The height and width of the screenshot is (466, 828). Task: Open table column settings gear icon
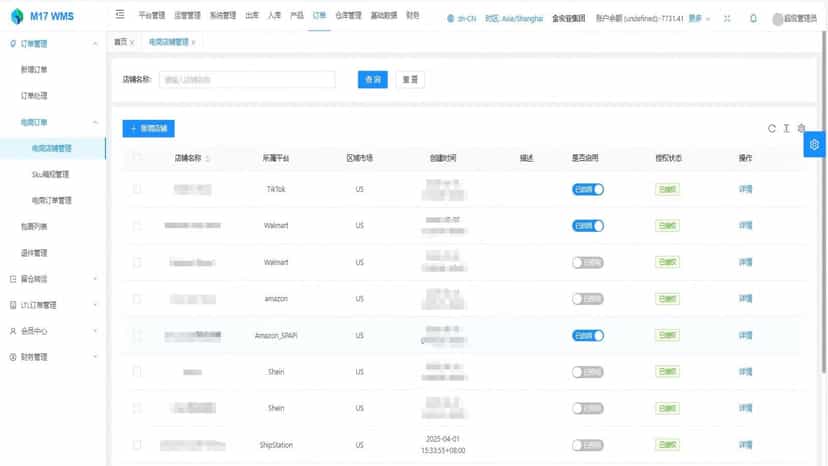[x=801, y=128]
